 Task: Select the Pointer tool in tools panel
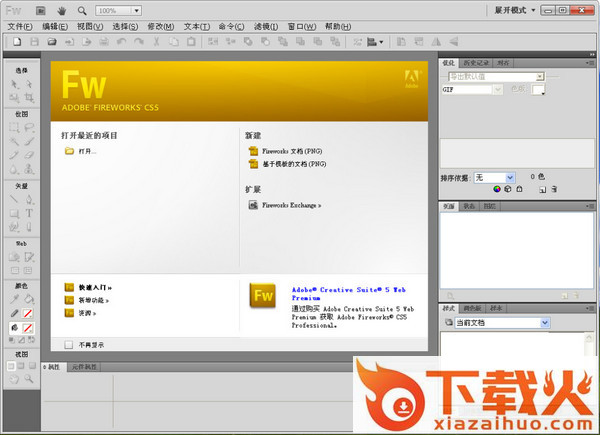14,84
